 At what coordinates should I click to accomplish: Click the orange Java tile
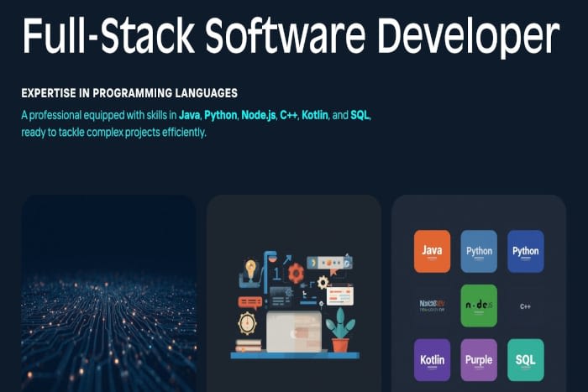(432, 251)
